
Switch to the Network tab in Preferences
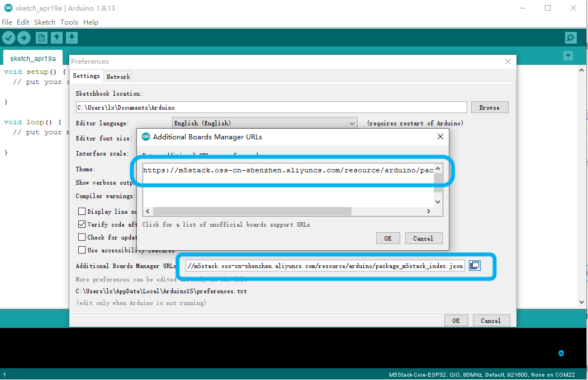[x=118, y=77]
